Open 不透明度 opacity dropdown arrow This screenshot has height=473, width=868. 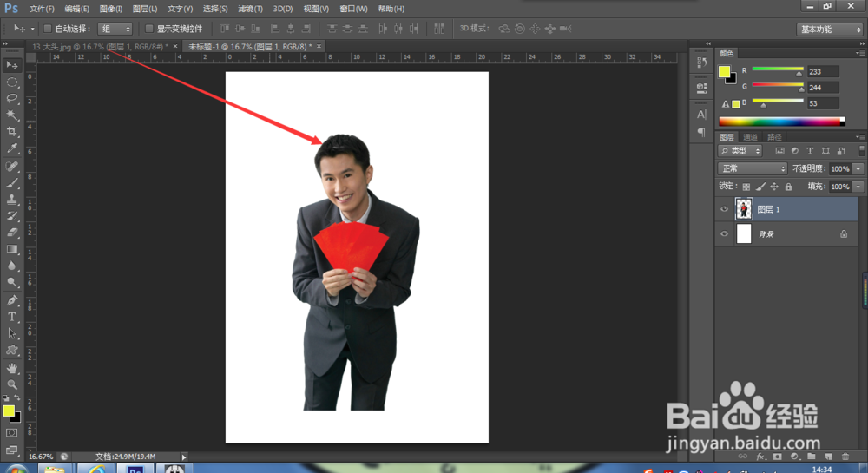tap(858, 168)
